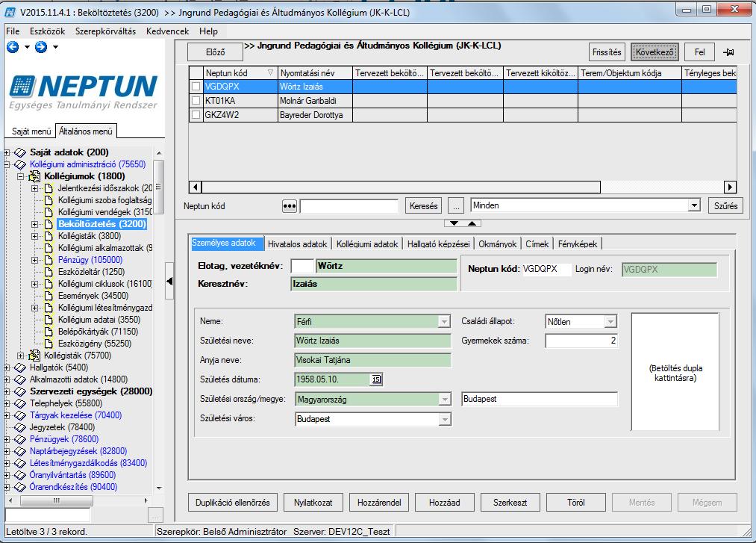Expand the Kollégiumi ciklusok tree node
Viewport: 756px width, 543px height.
pyautogui.click(x=34, y=284)
